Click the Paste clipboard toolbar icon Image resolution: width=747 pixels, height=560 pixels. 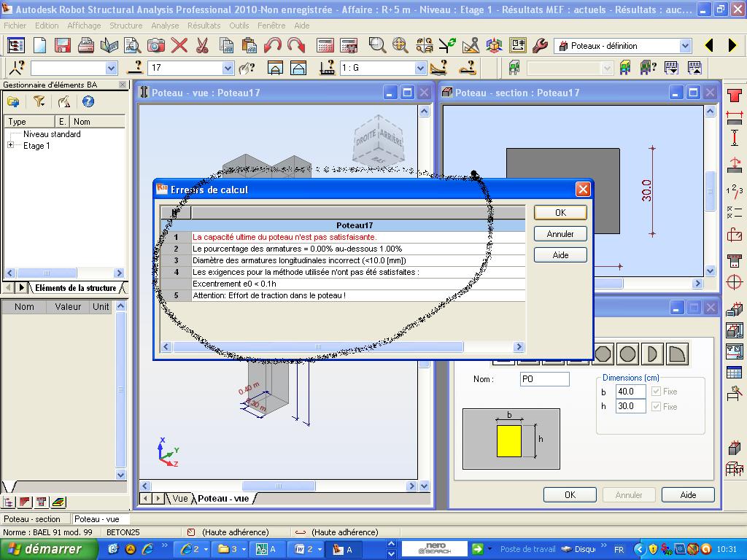click(249, 46)
